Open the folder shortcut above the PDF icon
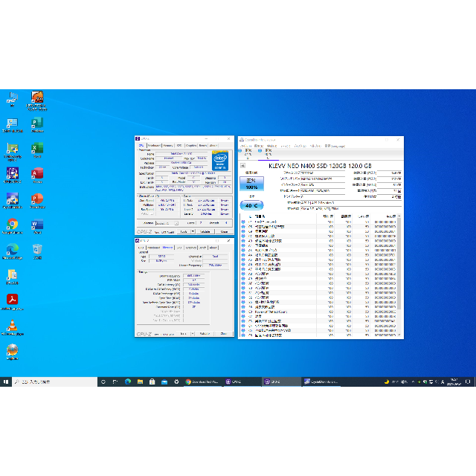 point(13,277)
